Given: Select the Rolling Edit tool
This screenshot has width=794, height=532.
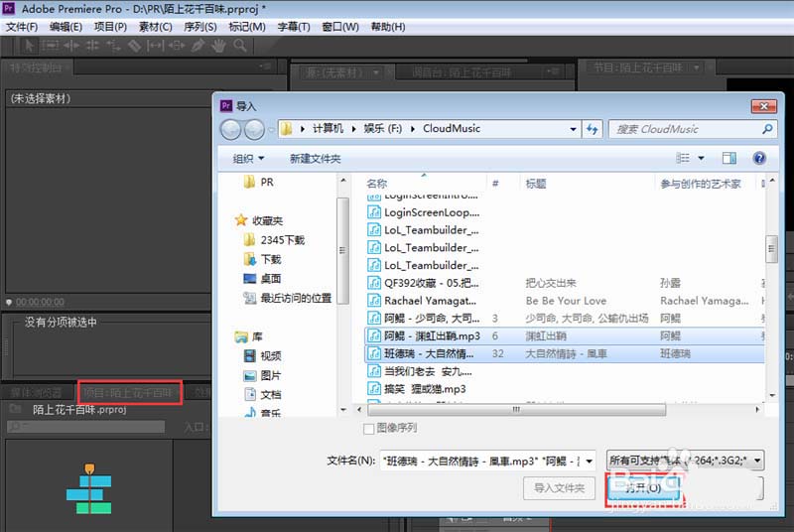Looking at the screenshot, I should (92, 46).
